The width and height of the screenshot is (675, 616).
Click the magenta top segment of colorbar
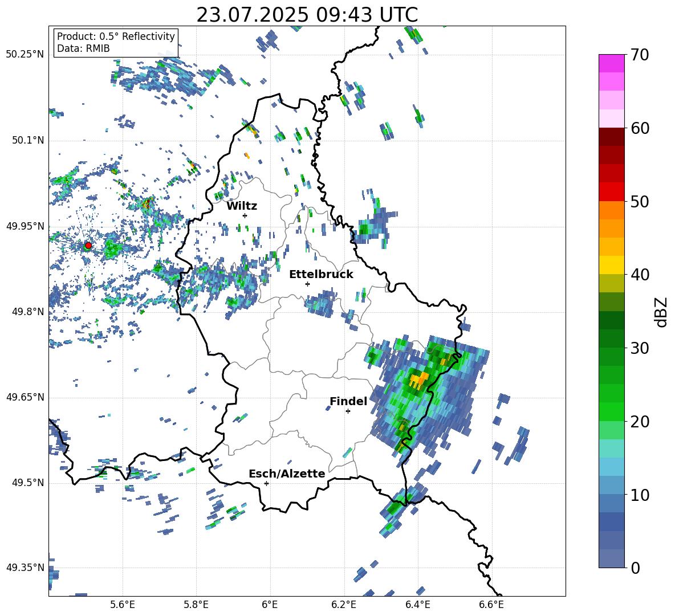coord(611,63)
